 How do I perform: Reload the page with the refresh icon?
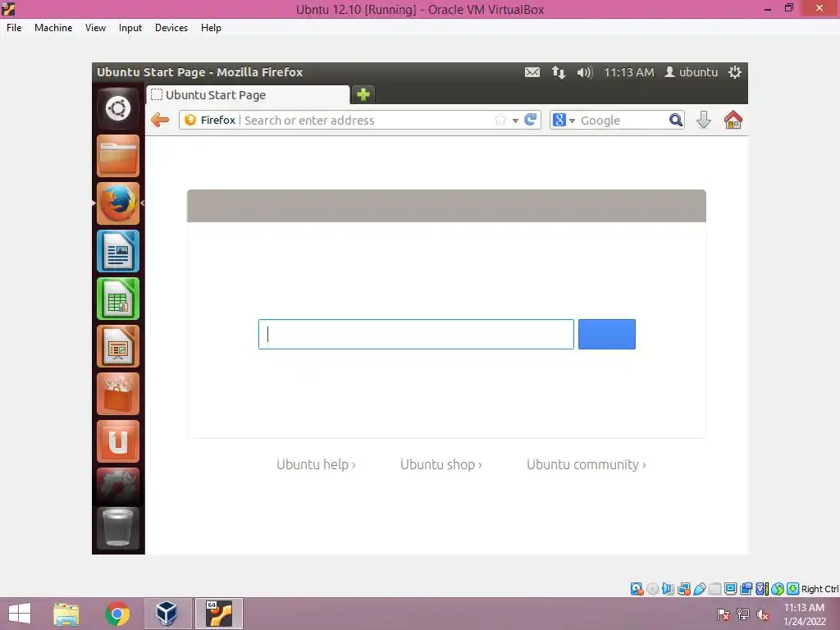[x=531, y=120]
